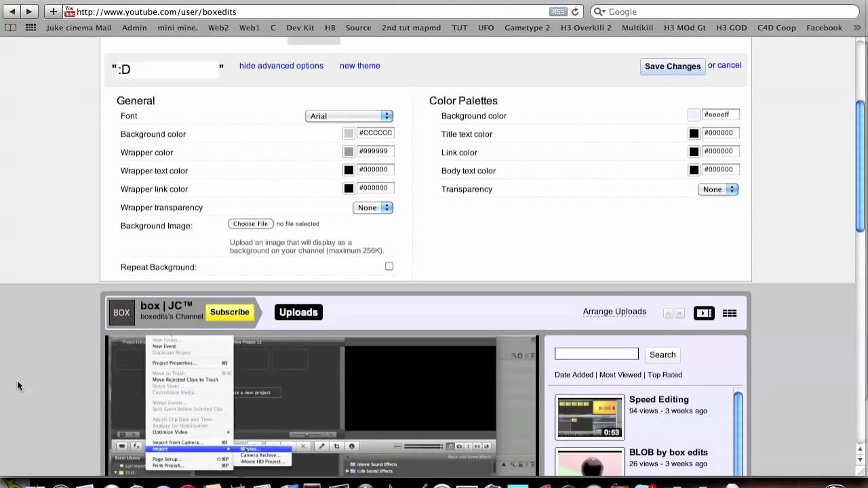Open the Dev Kit bookmark
868x488 pixels.
[300, 28]
